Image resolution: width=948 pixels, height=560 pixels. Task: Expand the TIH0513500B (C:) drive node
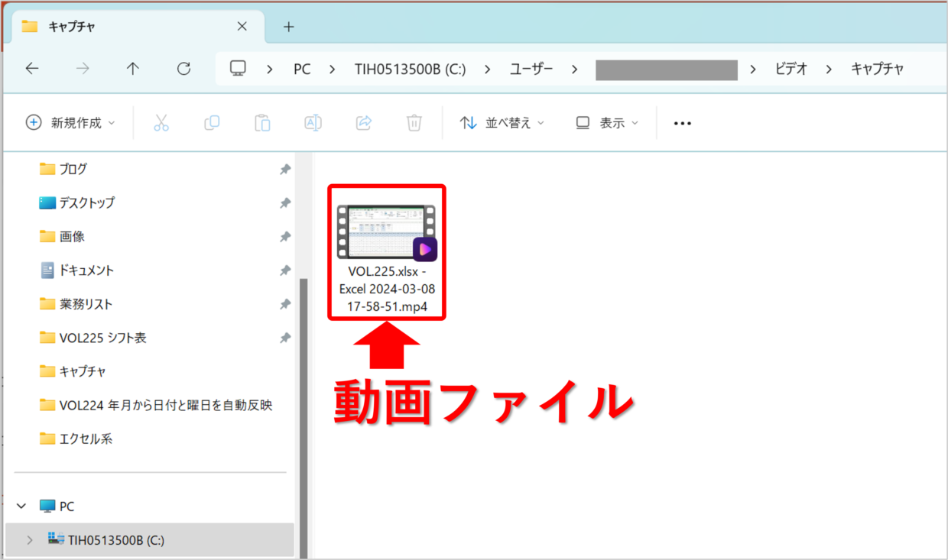coord(30,540)
